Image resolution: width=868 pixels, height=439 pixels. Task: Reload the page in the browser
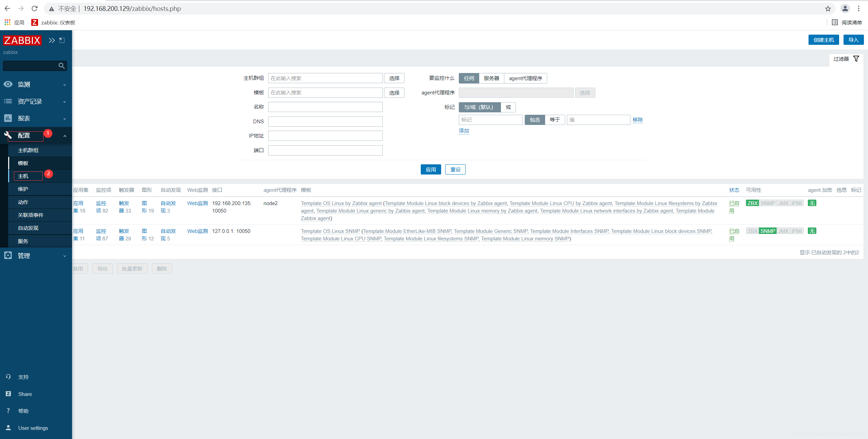tap(35, 9)
